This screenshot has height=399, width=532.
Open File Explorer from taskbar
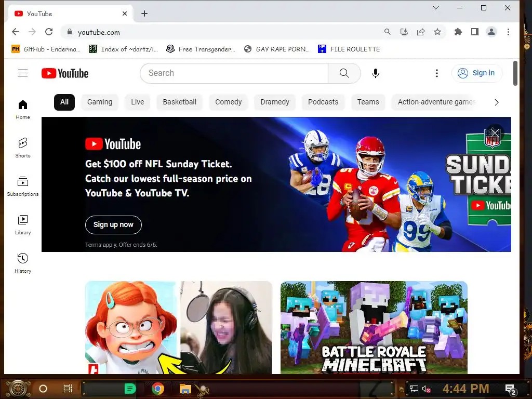pos(185,389)
